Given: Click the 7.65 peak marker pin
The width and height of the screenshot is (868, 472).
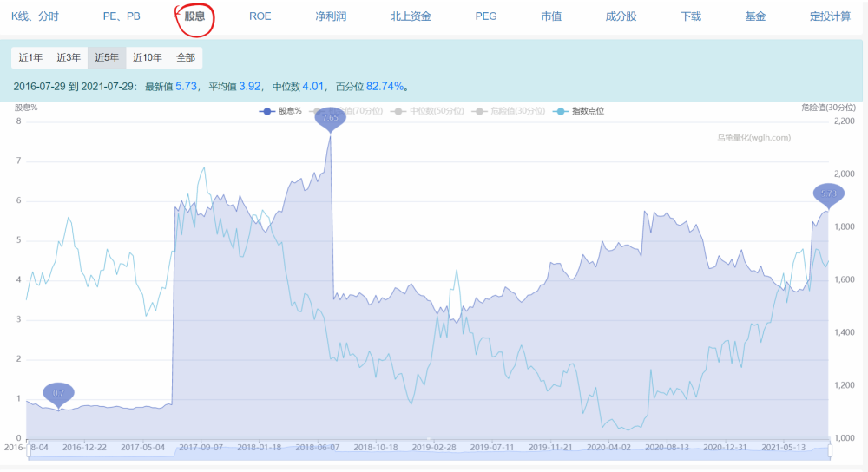Looking at the screenshot, I should pyautogui.click(x=331, y=118).
